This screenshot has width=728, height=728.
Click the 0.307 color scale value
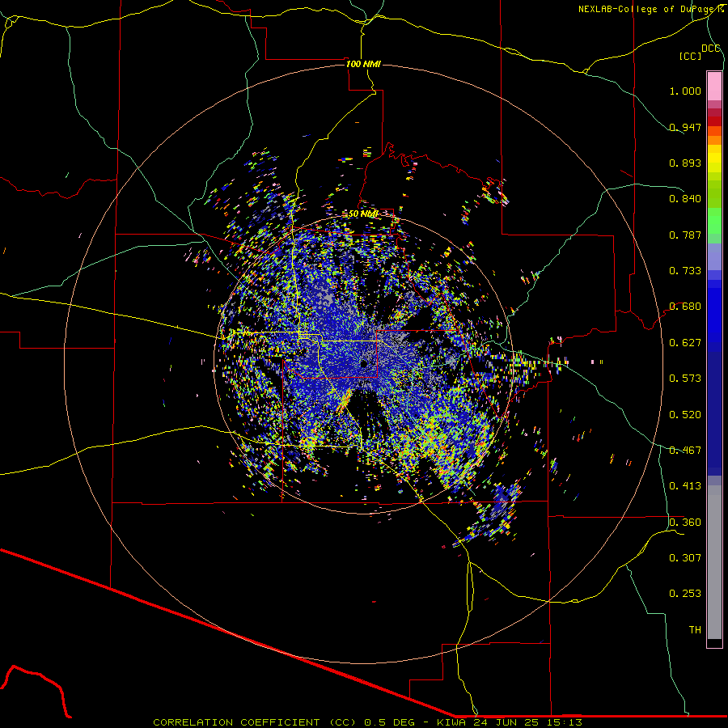click(685, 558)
